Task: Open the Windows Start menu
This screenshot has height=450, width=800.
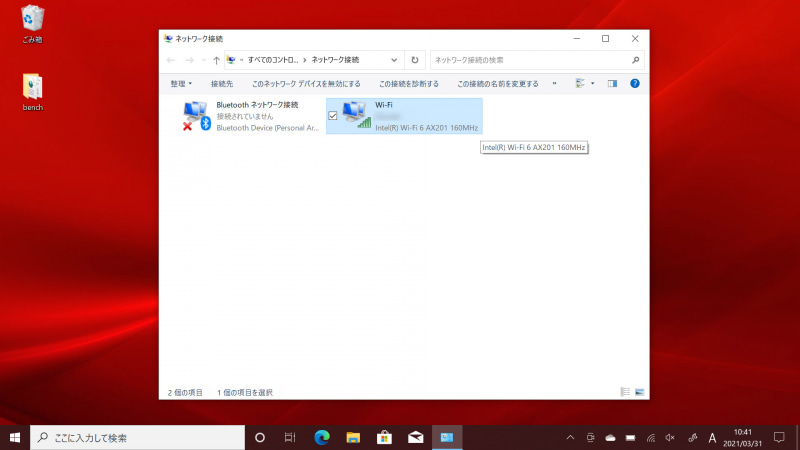Action: pos(15,438)
